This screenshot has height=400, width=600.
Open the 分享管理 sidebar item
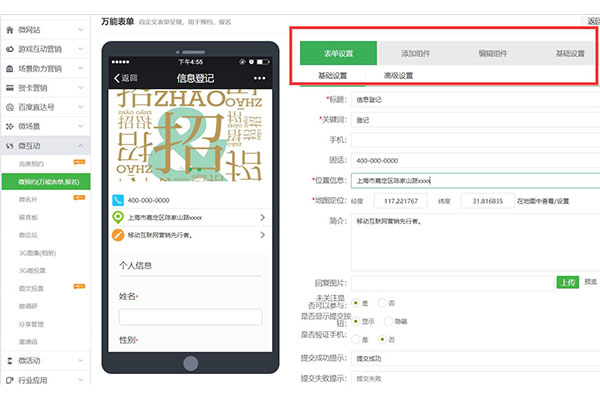[31, 324]
